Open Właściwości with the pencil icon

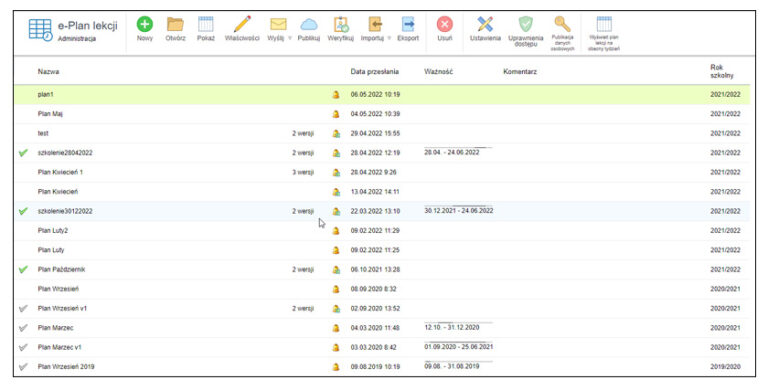coord(242,24)
